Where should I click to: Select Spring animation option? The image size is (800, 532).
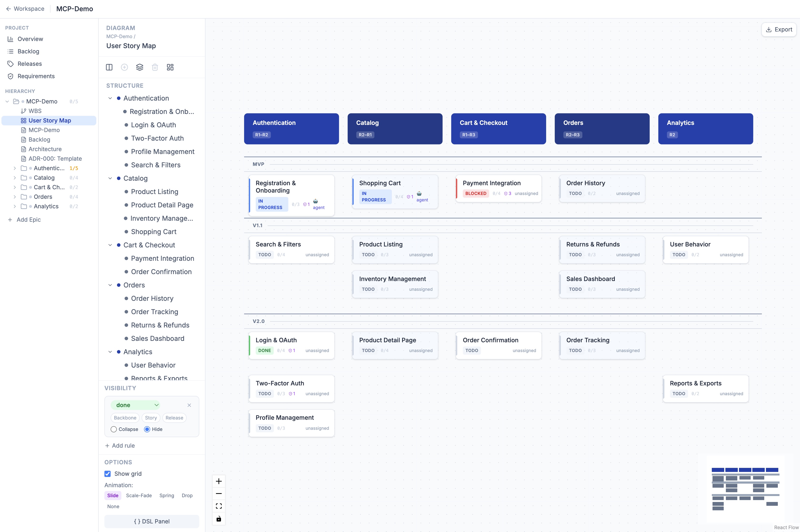click(x=167, y=495)
